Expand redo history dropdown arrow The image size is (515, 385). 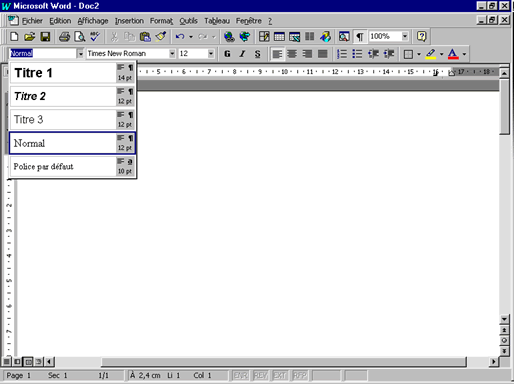coord(214,37)
